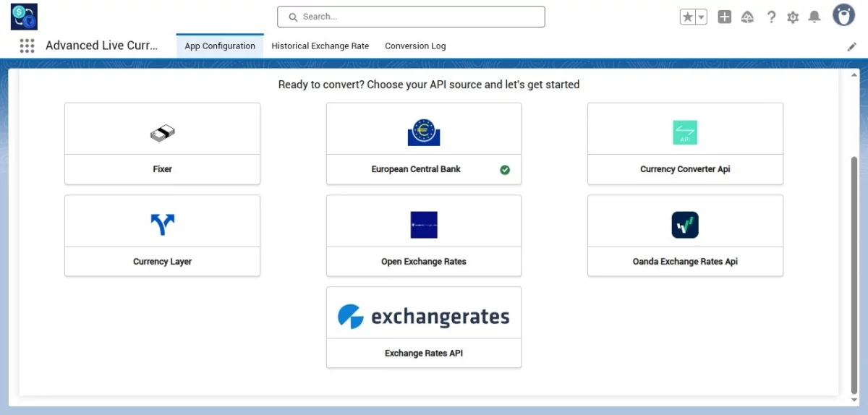This screenshot has height=415, width=868.
Task: Select the Exchange Rates API label
Action: click(x=424, y=354)
